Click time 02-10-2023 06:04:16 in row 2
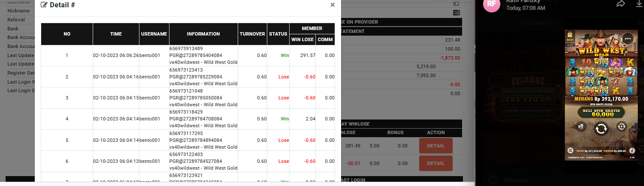The width and height of the screenshot is (644, 186). click(116, 77)
